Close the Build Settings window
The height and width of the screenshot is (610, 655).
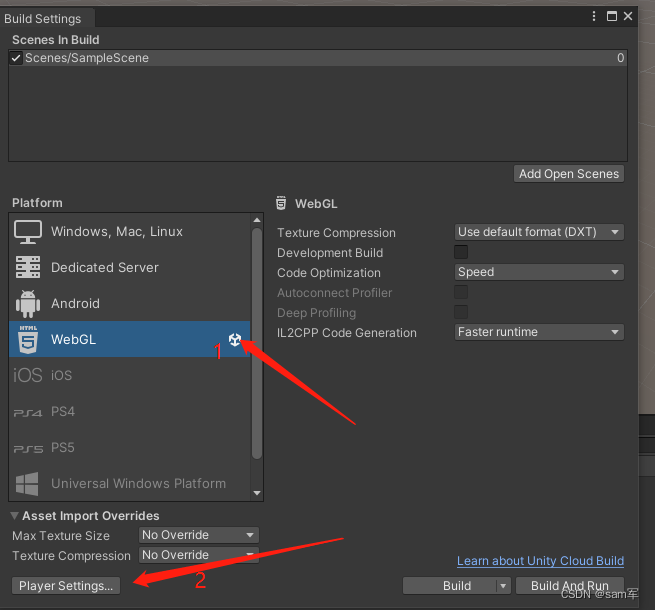[x=627, y=16]
